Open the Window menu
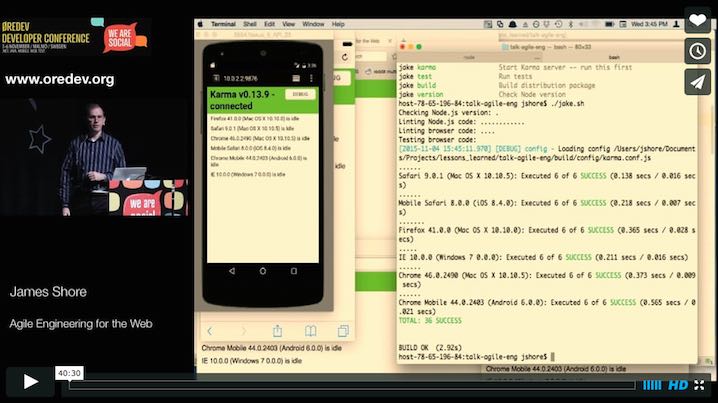The height and width of the screenshot is (403, 718). [x=313, y=24]
